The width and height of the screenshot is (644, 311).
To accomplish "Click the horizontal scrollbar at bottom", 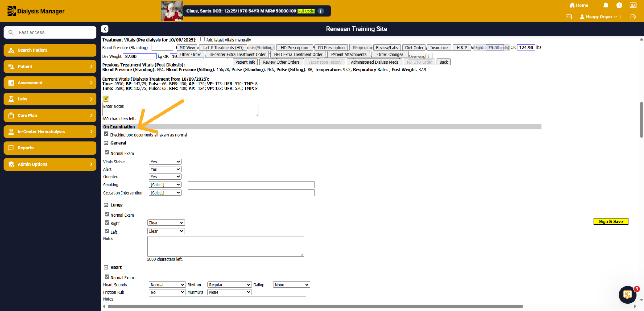I will click(x=315, y=306).
